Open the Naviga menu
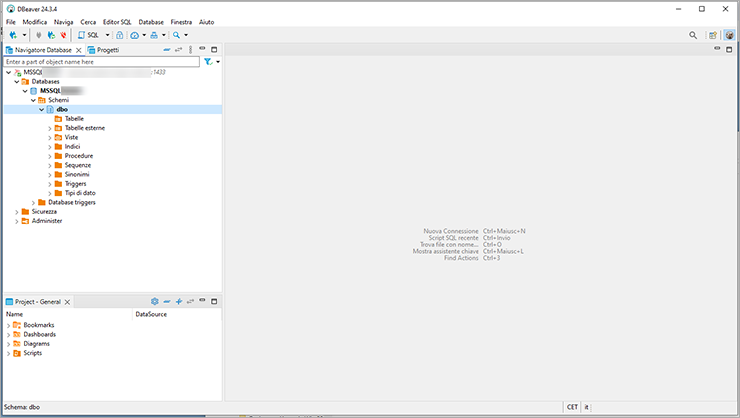This screenshot has width=740, height=418. tap(63, 22)
